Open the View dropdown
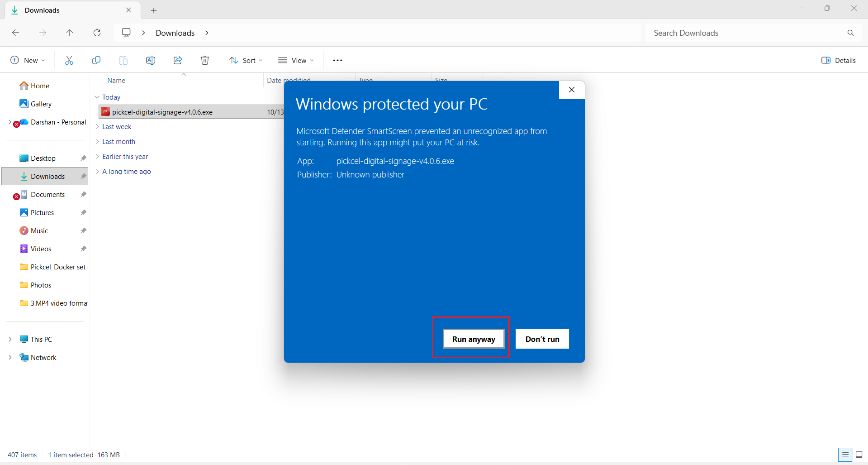The image size is (868, 465). pos(296,60)
